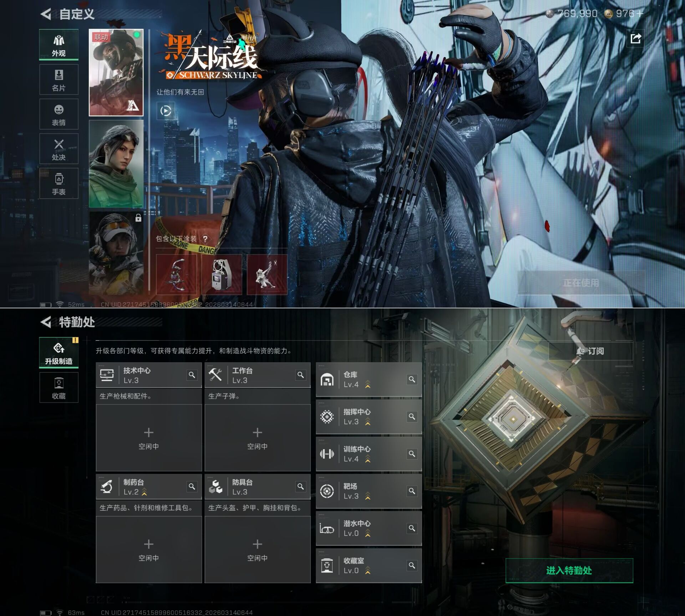Click the share icon at top right
The width and height of the screenshot is (685, 616).
click(x=635, y=38)
